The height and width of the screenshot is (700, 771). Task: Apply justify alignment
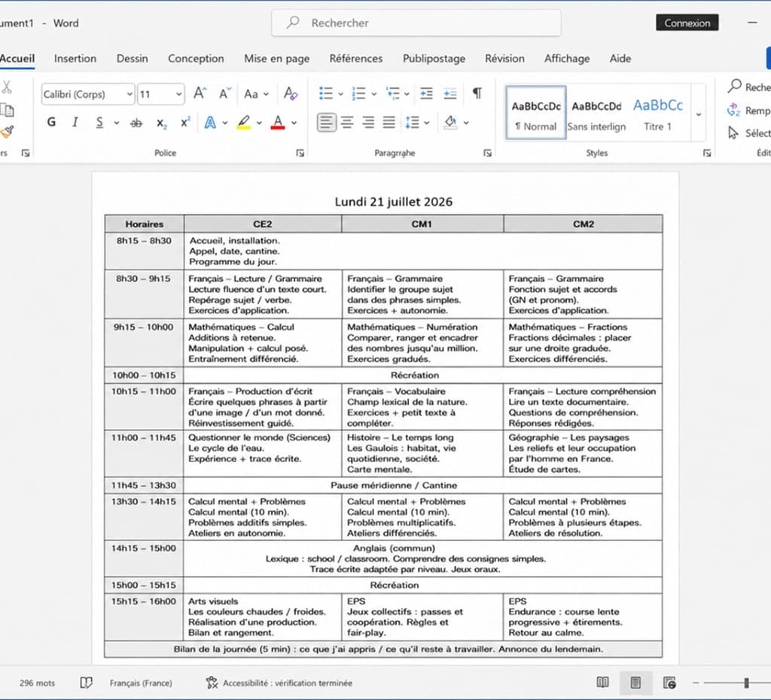(x=389, y=122)
